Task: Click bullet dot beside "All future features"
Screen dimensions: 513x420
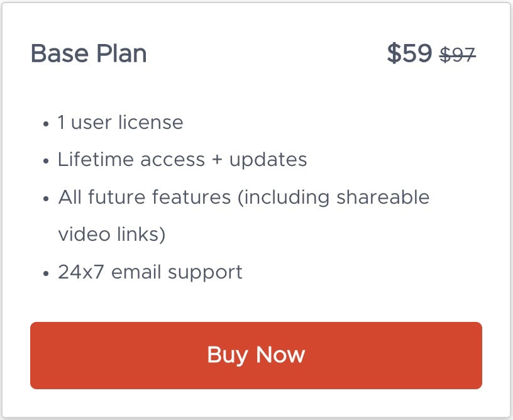Action: (x=46, y=199)
